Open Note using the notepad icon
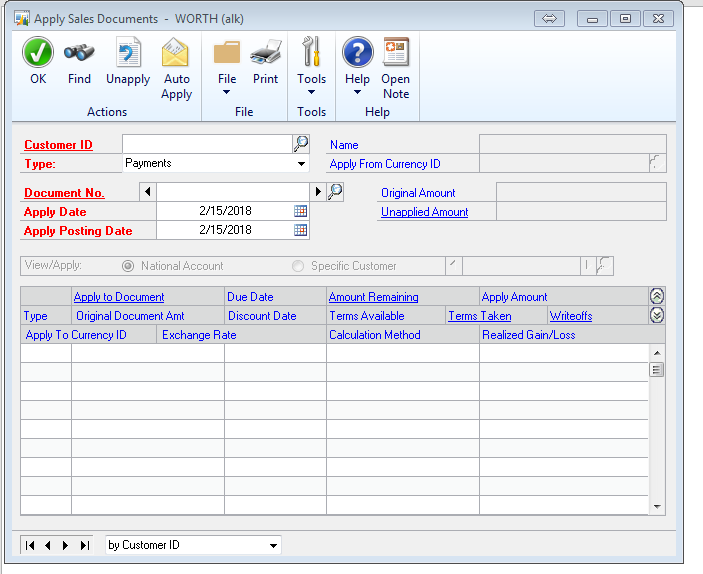 395,54
